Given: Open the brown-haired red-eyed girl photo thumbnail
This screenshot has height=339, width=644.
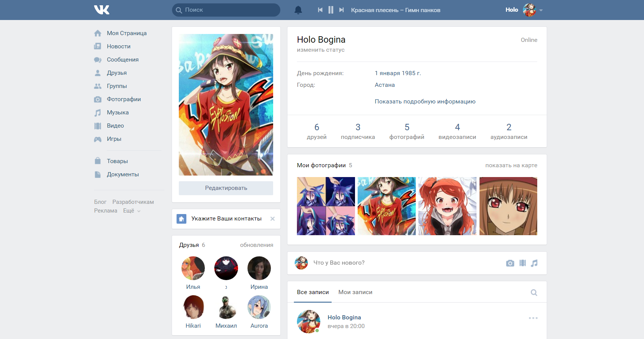Looking at the screenshot, I should point(508,206).
